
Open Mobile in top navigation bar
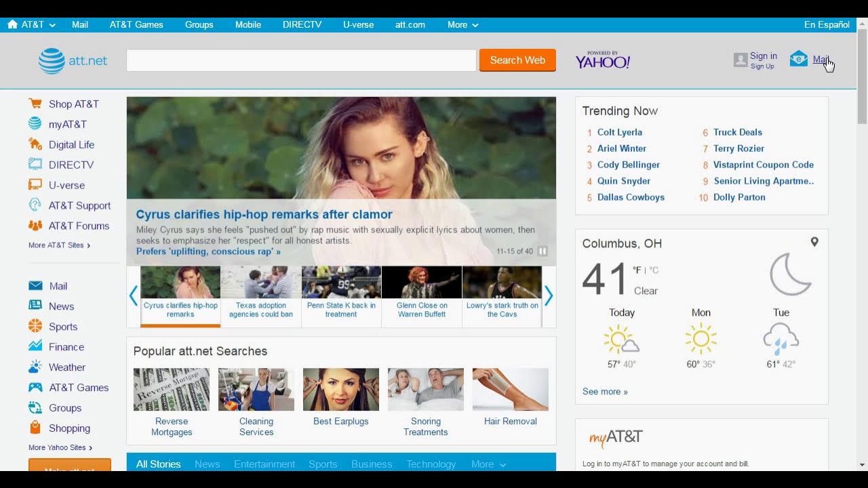(x=248, y=24)
